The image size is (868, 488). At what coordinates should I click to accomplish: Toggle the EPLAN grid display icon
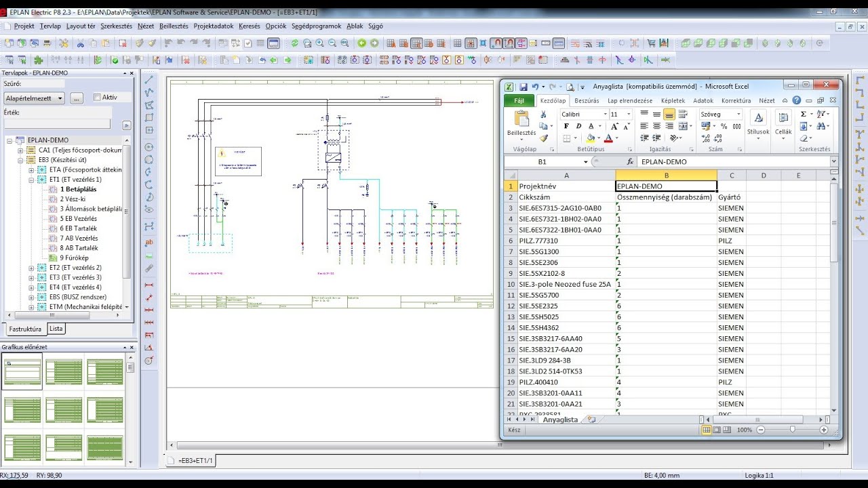[457, 43]
